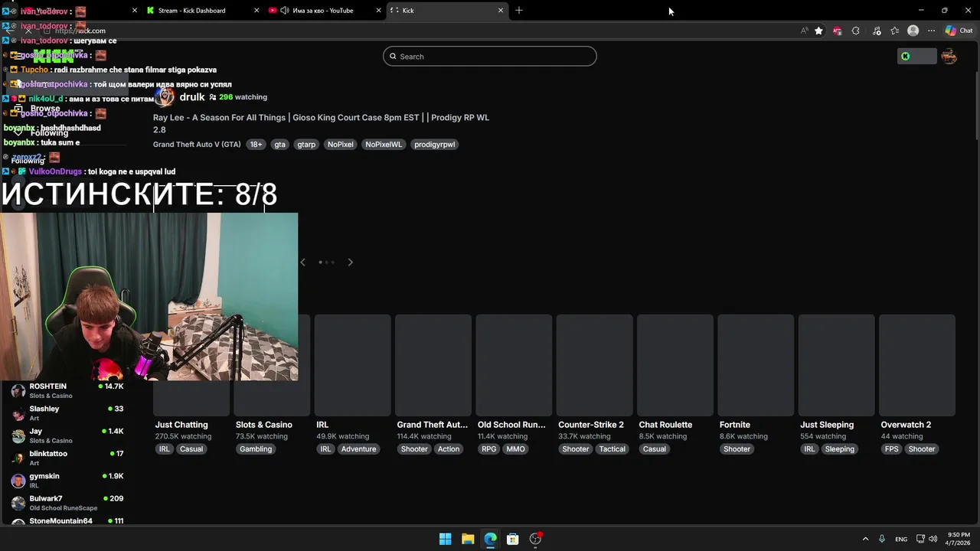Viewport: 980px width, 551px height.
Task: Select the NoPixelWL tag
Action: pos(384,145)
